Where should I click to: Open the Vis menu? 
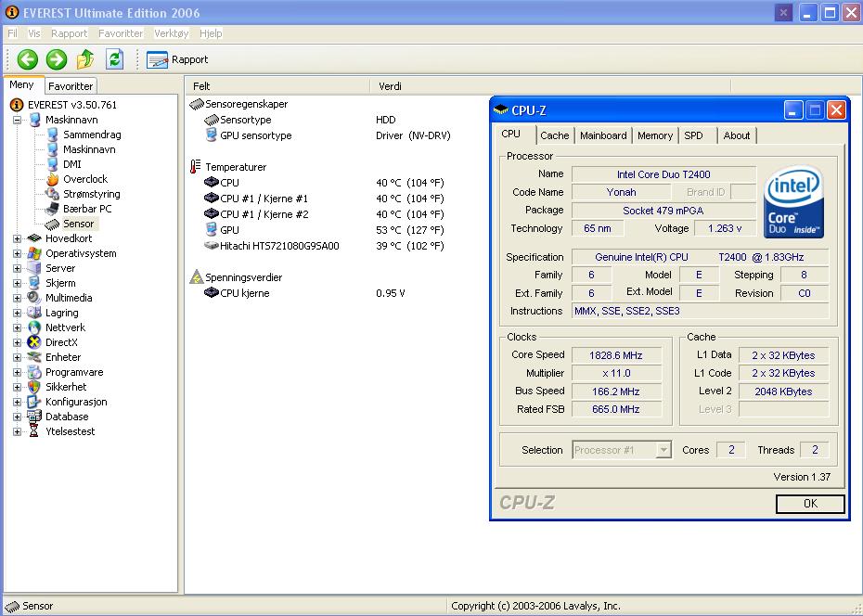point(34,33)
